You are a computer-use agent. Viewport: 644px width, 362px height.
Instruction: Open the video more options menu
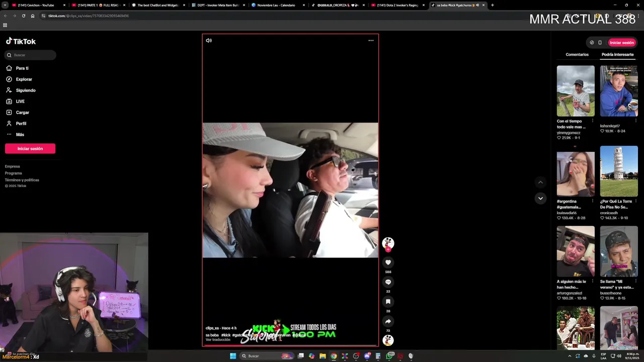pos(371,41)
